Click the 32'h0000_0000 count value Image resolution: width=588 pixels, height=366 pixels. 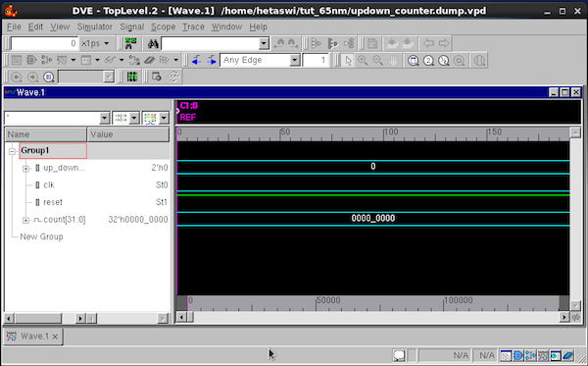tap(138, 220)
